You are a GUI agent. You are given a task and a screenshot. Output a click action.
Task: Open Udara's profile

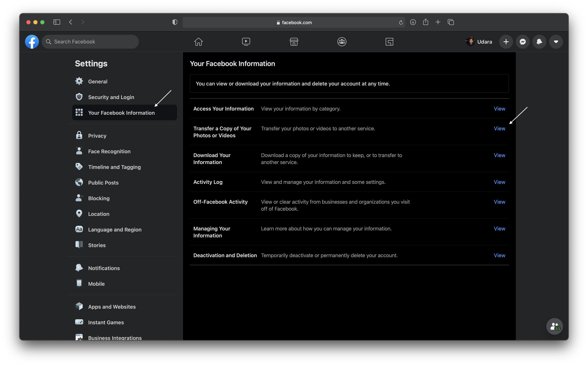479,42
